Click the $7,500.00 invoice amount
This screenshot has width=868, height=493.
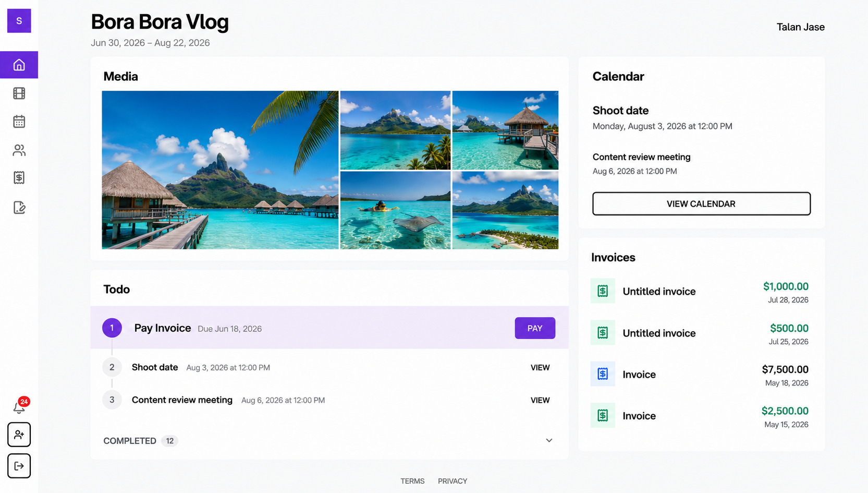(x=785, y=369)
